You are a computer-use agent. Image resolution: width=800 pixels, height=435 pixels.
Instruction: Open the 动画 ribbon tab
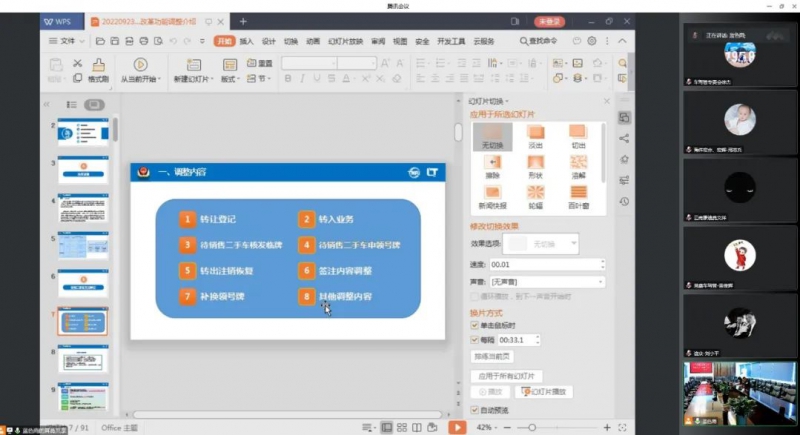pos(313,41)
